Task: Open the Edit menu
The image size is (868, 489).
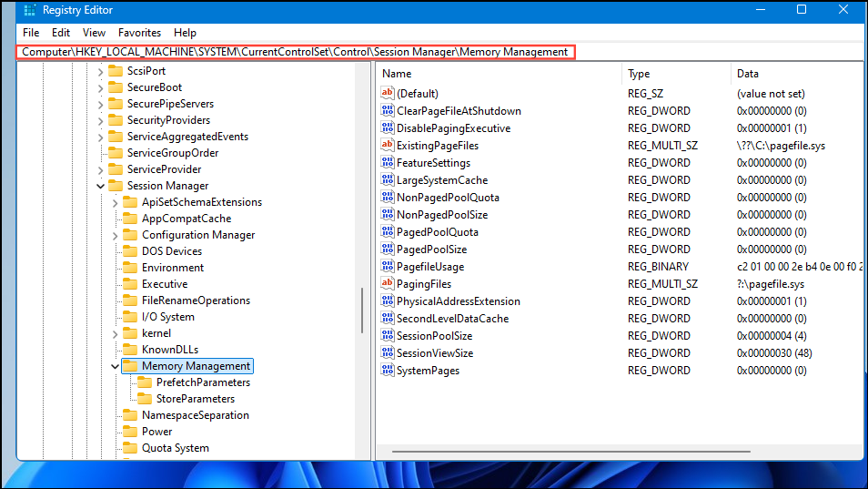Action: [61, 33]
